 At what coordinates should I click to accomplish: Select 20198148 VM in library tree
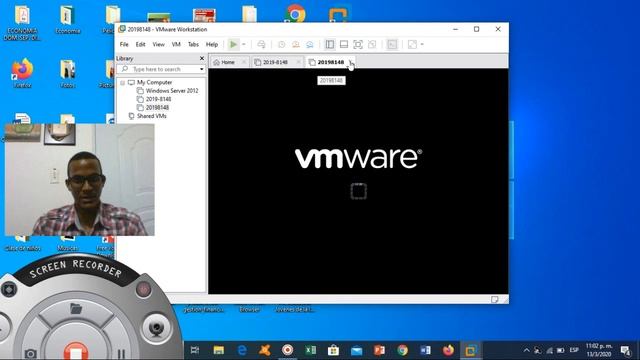click(157, 107)
